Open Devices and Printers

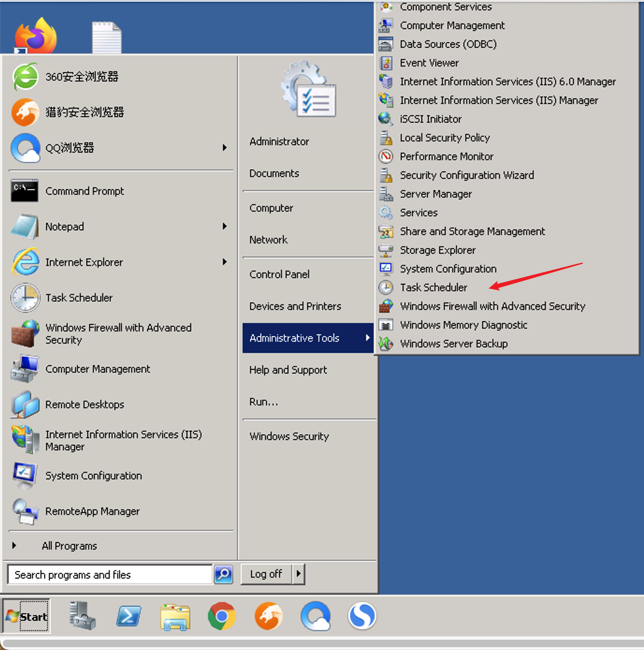[295, 306]
